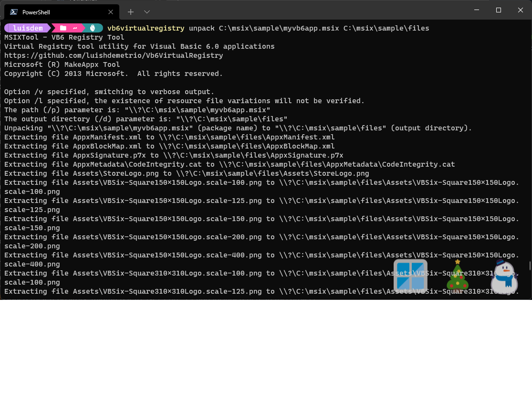Click the teal hand prompt segment icon
The height and width of the screenshot is (404, 532).
92,28
